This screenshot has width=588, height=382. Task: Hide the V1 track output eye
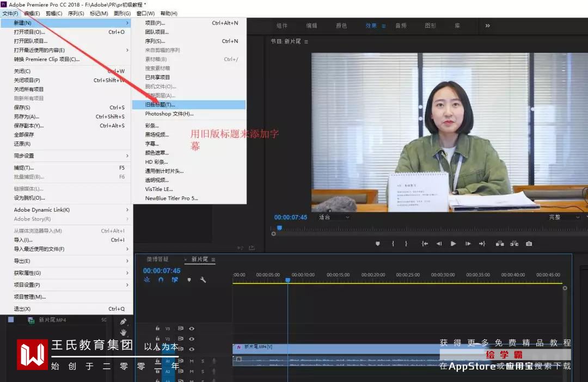pyautogui.click(x=192, y=349)
